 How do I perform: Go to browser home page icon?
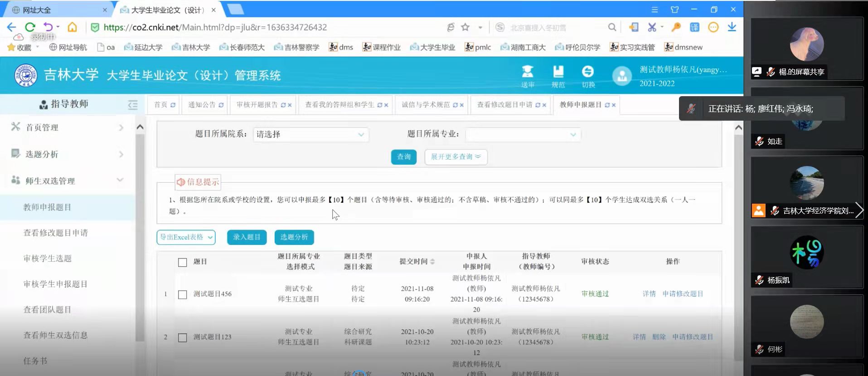coord(72,27)
